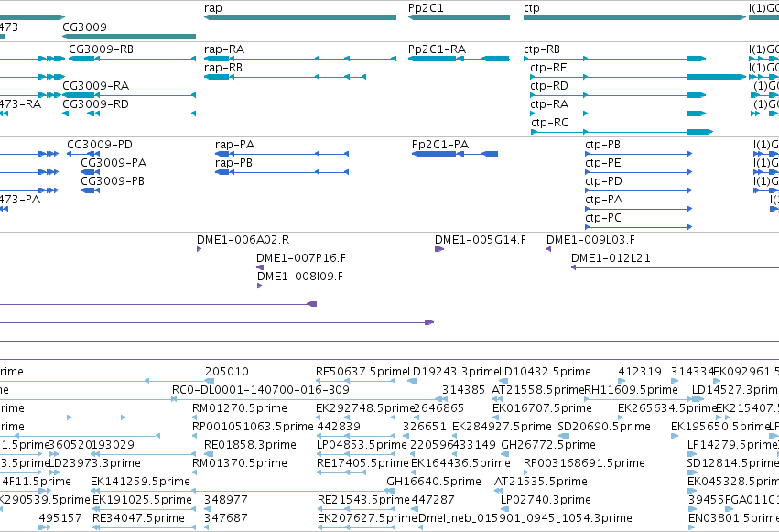The height and width of the screenshot is (532, 779).
Task: Select transcript CG3009-RD label
Action: pyautogui.click(x=96, y=104)
